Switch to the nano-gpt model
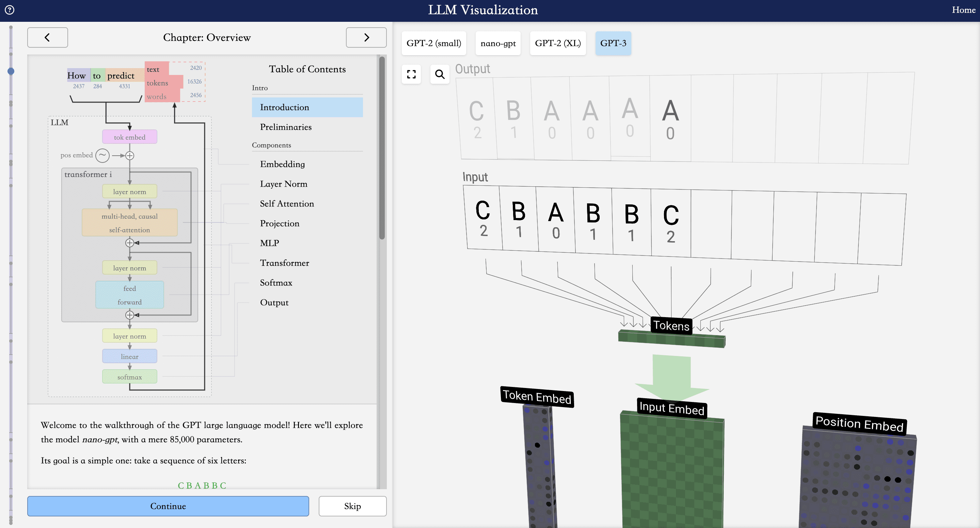Viewport: 980px width, 528px height. point(497,43)
